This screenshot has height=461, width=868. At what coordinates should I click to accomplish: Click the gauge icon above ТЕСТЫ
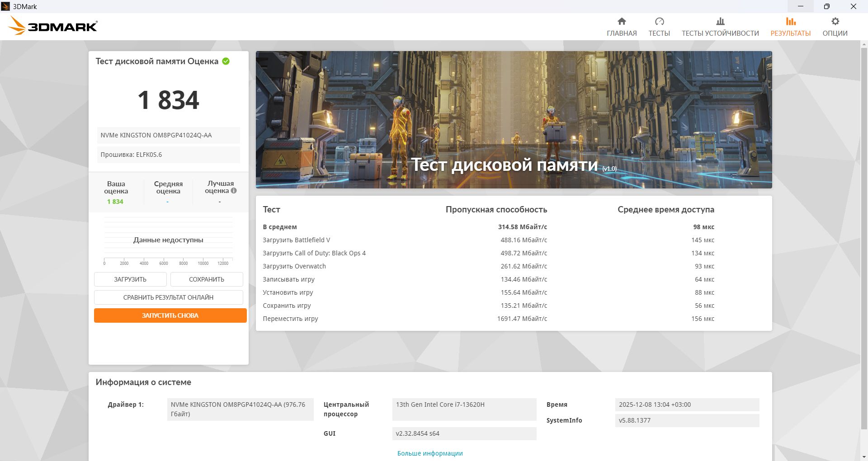659,21
